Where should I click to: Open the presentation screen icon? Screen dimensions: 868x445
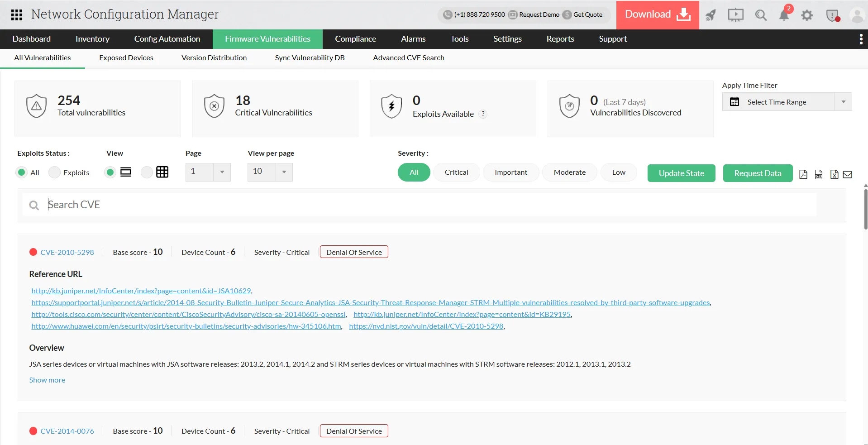coord(736,15)
